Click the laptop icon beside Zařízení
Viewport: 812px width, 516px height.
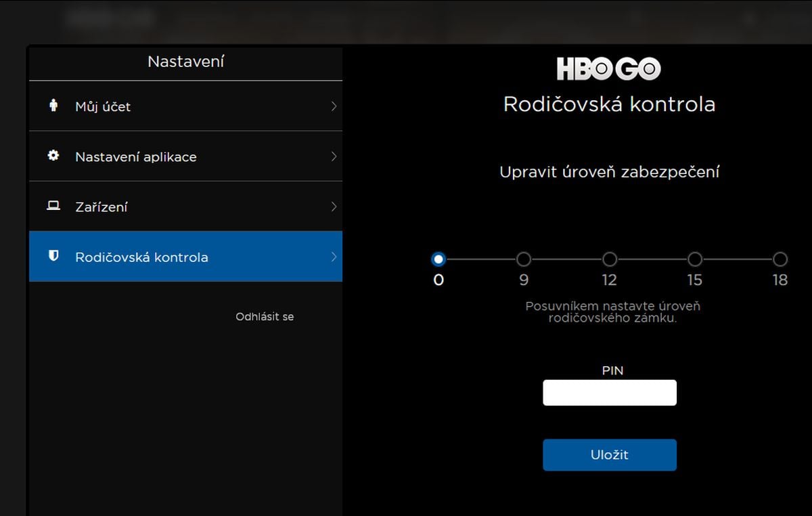(53, 207)
